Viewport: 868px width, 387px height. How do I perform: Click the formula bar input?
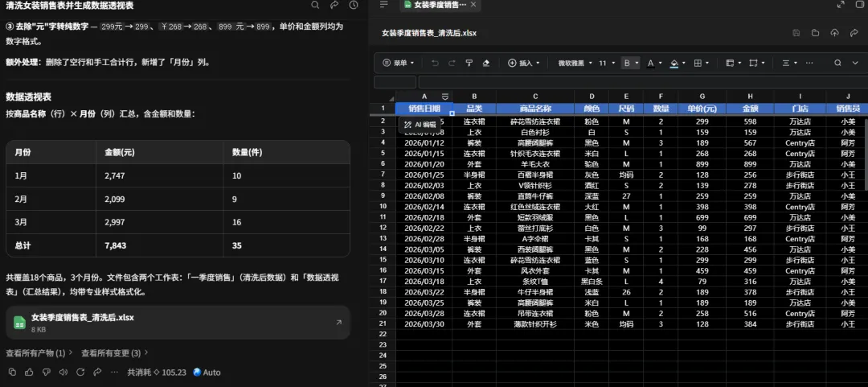pyautogui.click(x=643, y=82)
